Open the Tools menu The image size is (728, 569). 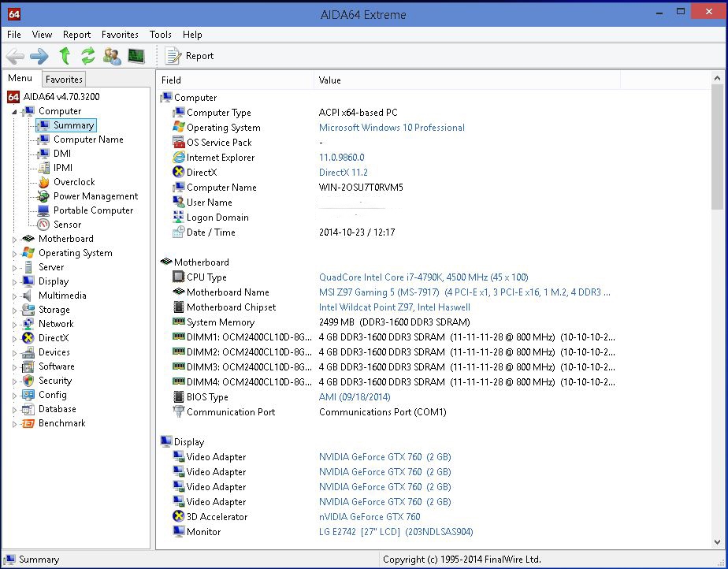pos(161,35)
